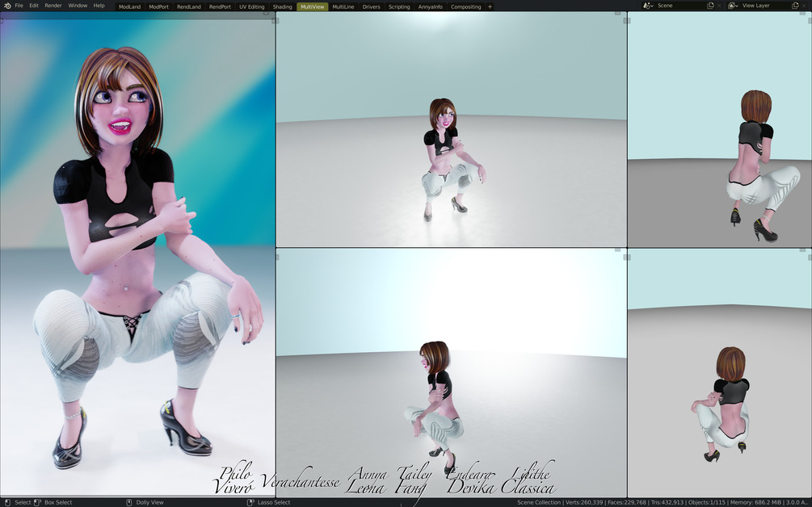
Task: Switch to the RendLand workspace tab
Action: (x=188, y=6)
